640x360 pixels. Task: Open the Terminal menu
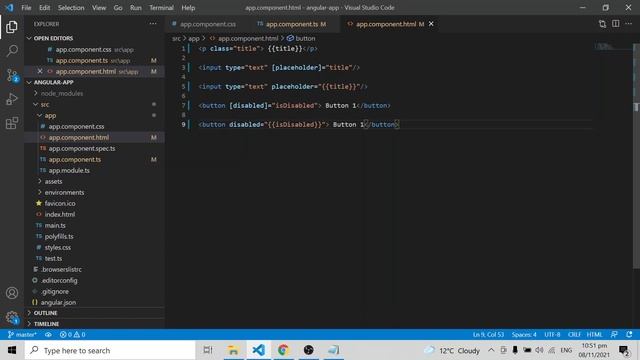pyautogui.click(x=161, y=8)
